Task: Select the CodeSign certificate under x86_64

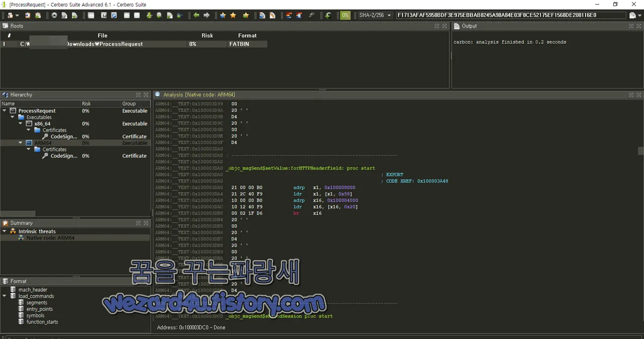Action: [63, 136]
